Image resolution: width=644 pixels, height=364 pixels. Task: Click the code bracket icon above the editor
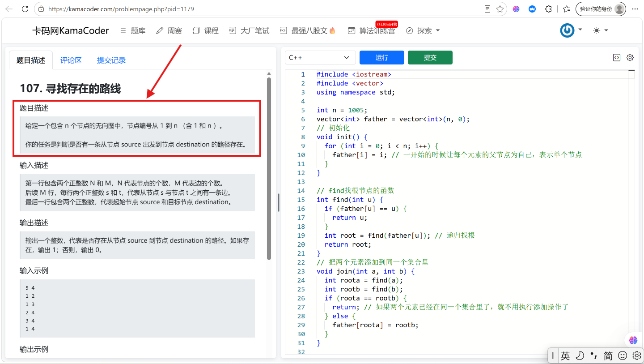[x=617, y=57]
